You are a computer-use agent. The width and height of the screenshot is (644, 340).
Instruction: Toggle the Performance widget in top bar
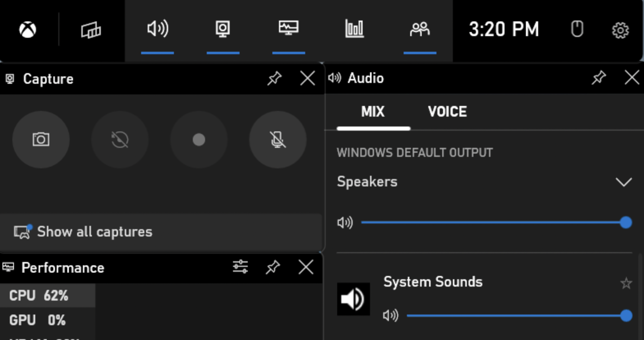point(288,30)
